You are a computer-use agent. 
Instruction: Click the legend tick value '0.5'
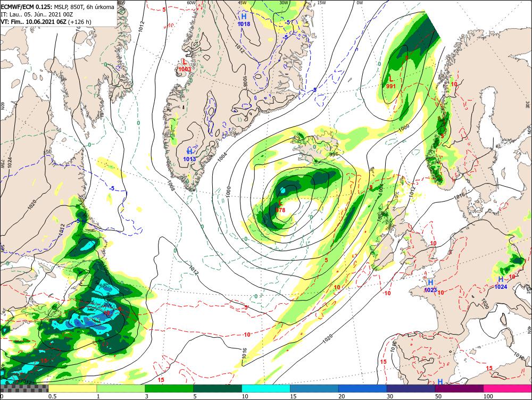52,396
